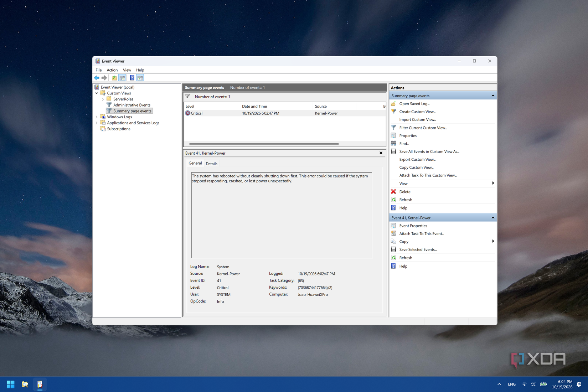Choose Create Custom View action
This screenshot has height=392, width=588.
point(417,112)
